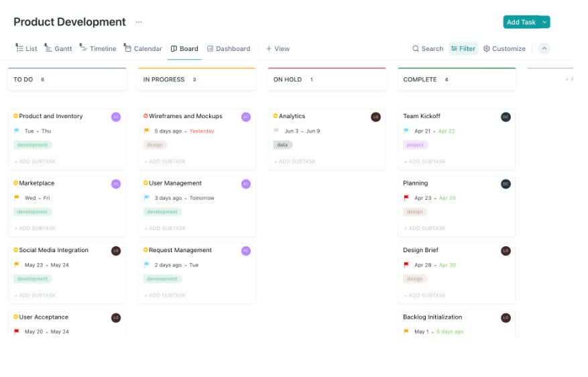Screen dimensions: 588x377
Task: Switch to the Dashboard tab
Action: [229, 48]
